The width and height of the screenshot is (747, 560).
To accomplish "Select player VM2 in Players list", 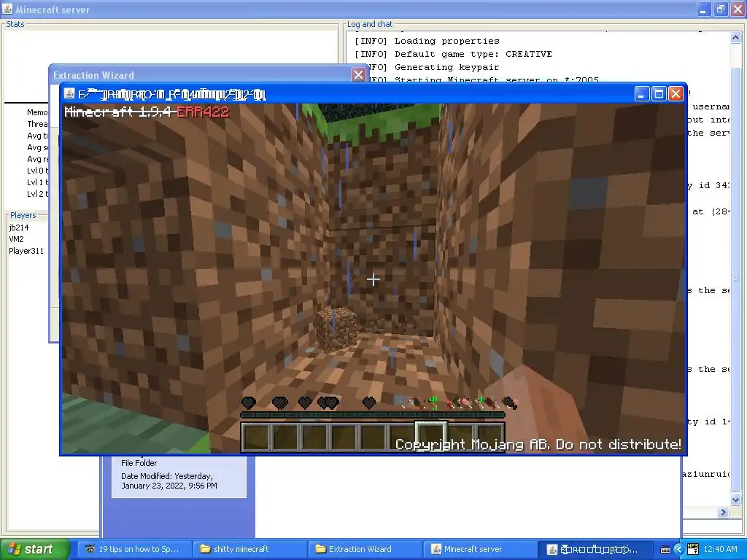I will [16, 239].
